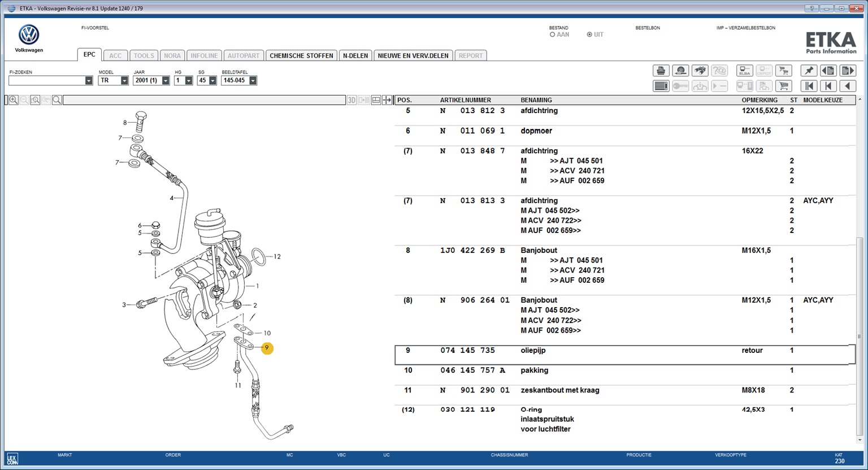This screenshot has width=868, height=470.
Task: Select the BESTAND AAN radio button
Action: (x=553, y=35)
